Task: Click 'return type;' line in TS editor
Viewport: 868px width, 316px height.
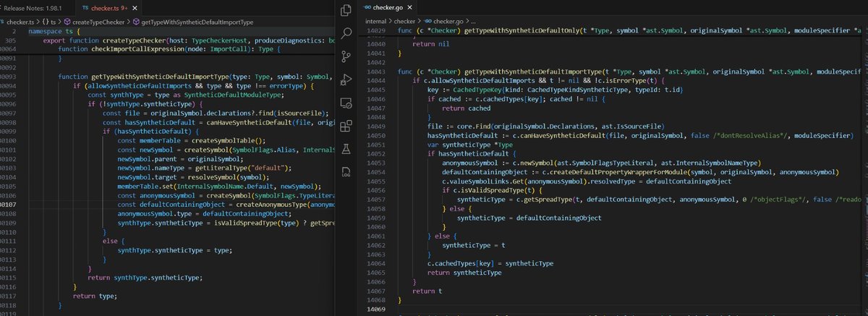Action: pos(93,296)
